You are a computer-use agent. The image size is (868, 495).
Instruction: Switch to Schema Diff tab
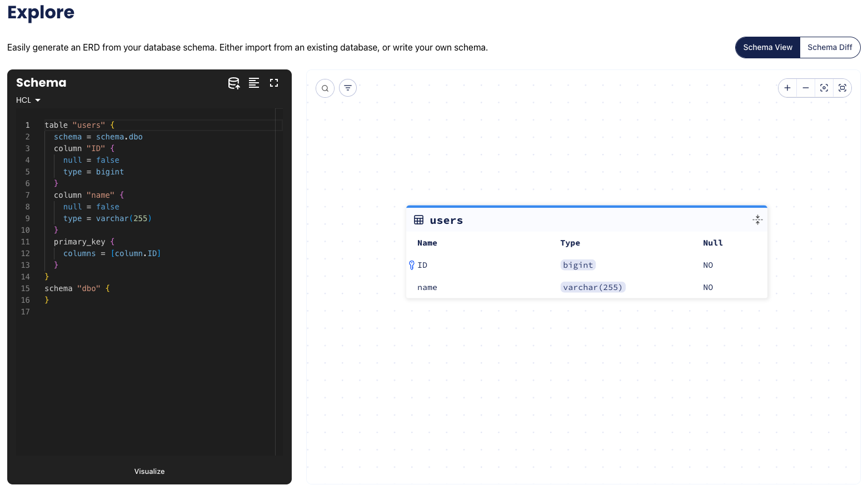pos(830,47)
